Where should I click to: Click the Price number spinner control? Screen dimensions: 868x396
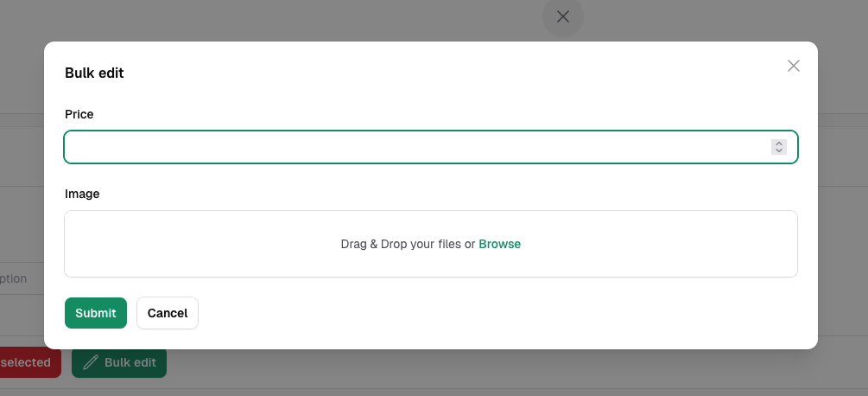(x=779, y=147)
